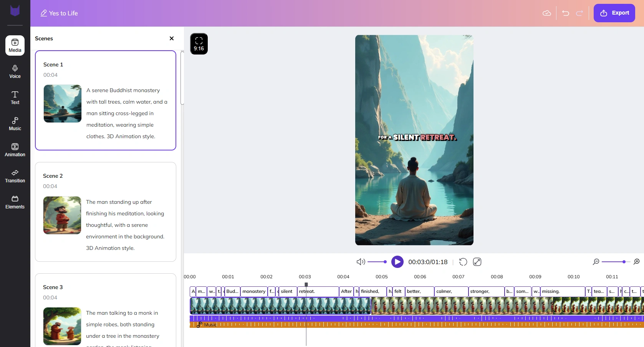Open the Media panel
This screenshot has height=347, width=644.
[15, 45]
